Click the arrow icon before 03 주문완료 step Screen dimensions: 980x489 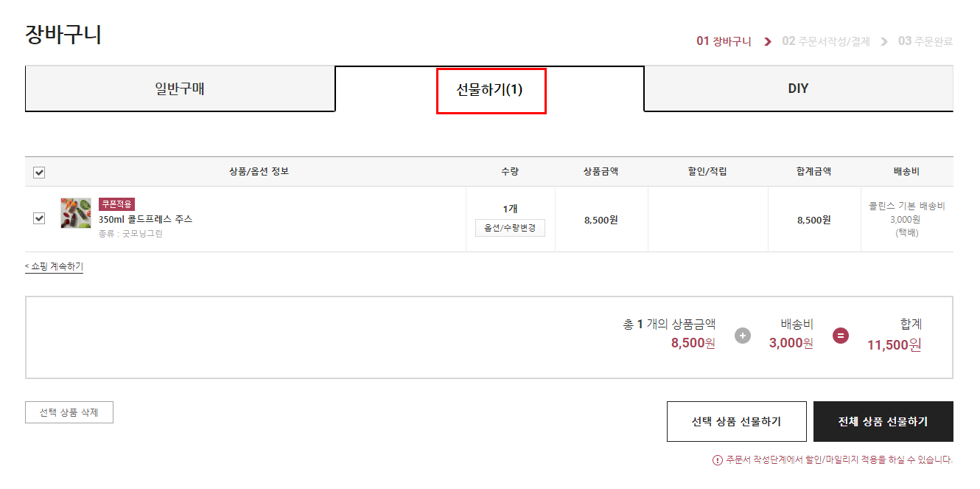coord(884,42)
